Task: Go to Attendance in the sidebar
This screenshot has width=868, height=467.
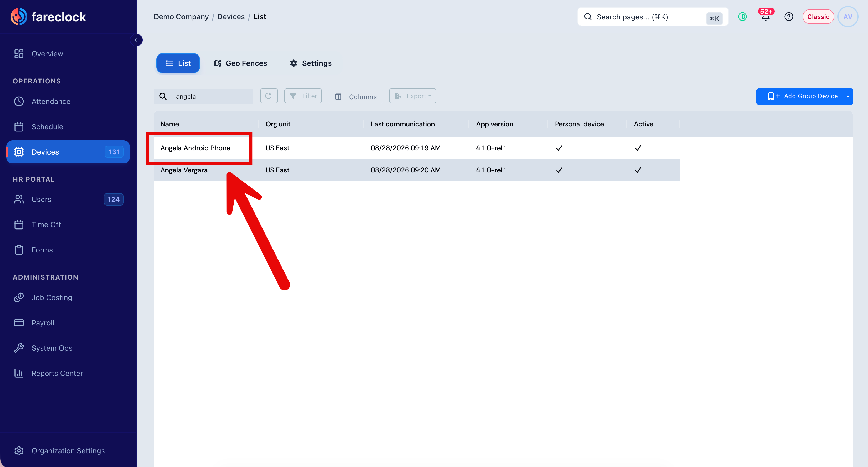Action: (68, 102)
